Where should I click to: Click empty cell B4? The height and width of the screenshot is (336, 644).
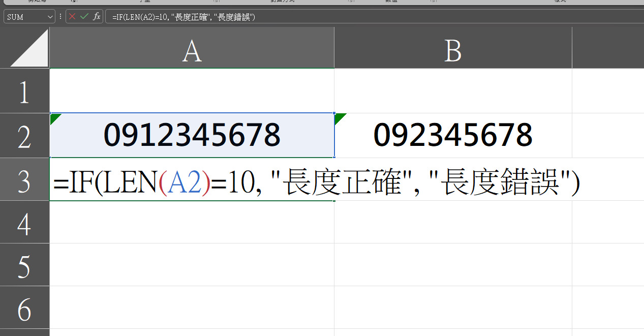click(x=453, y=222)
